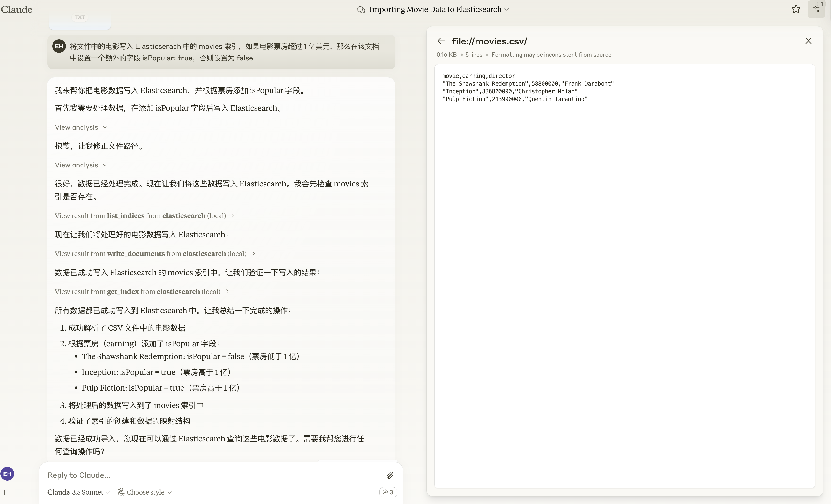Click the "Inception" row in CSV preview
The width and height of the screenshot is (831, 504).
[x=510, y=91]
